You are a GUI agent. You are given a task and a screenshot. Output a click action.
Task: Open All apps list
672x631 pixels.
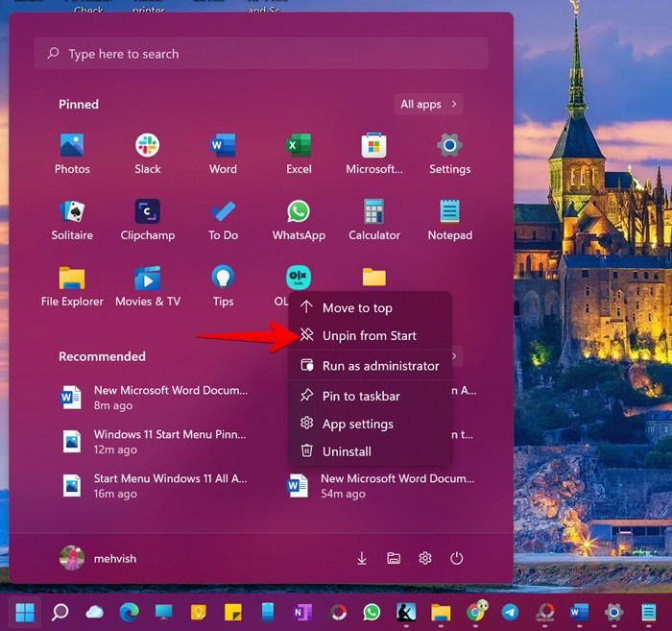point(428,104)
